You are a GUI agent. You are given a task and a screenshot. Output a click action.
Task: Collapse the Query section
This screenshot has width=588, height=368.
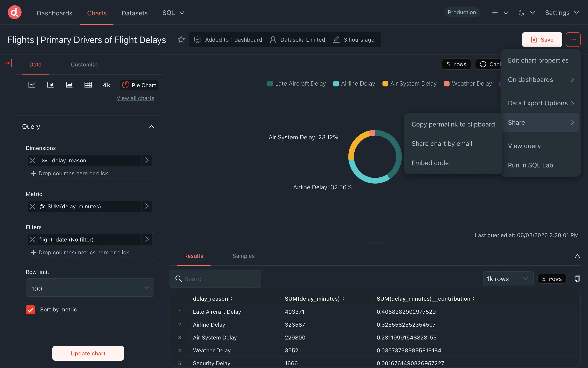pos(151,126)
